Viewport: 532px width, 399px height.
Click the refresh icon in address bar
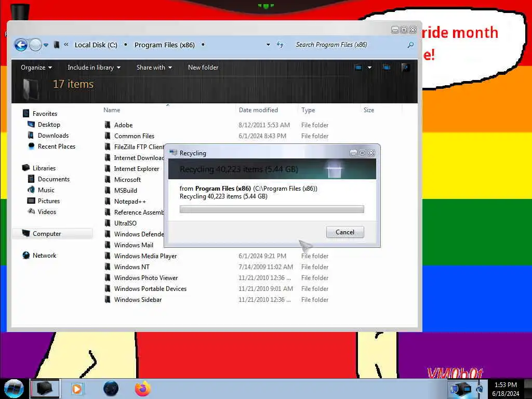click(x=280, y=45)
